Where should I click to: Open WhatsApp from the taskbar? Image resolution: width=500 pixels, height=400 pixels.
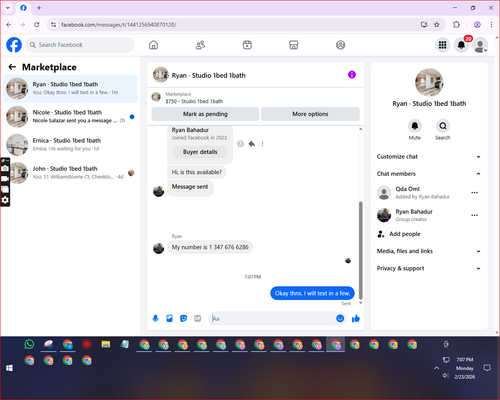coord(29,344)
